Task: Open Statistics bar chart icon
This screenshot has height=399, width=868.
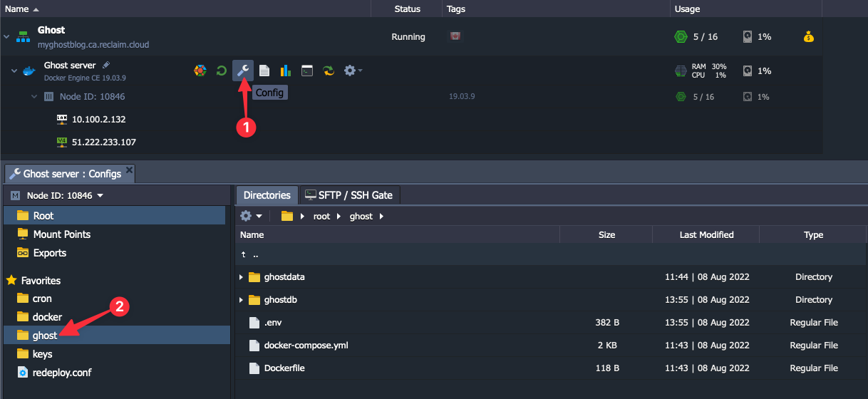Action: pyautogui.click(x=286, y=71)
